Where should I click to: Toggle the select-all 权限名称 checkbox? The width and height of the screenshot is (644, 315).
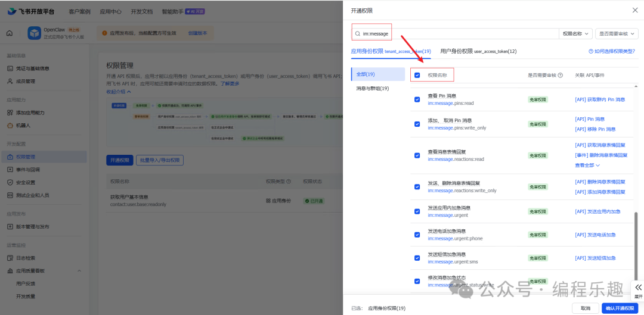[x=417, y=76]
